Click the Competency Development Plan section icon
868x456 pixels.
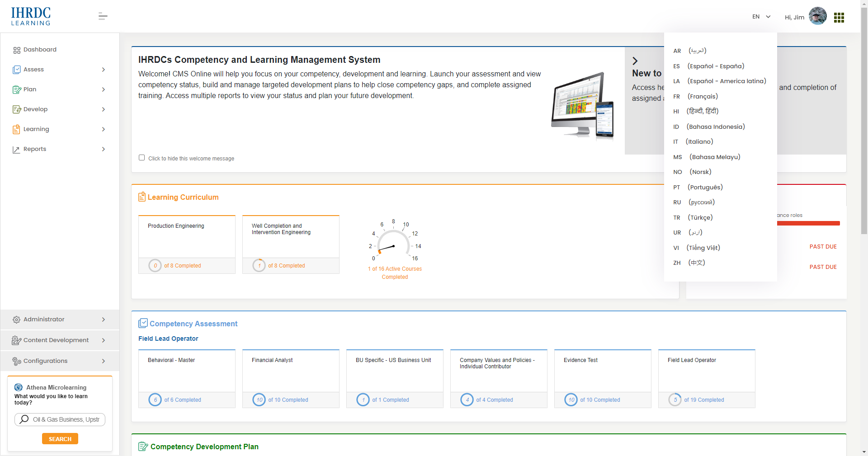coord(143,447)
